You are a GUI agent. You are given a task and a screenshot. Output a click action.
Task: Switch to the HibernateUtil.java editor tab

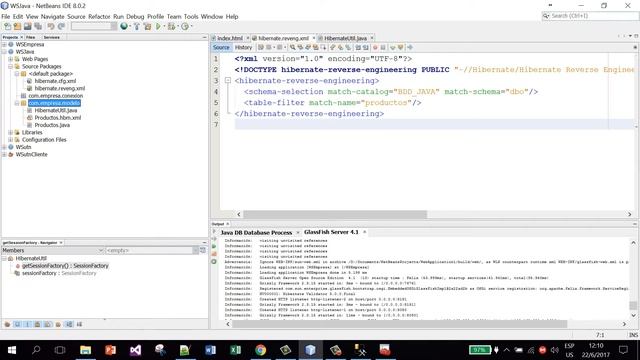click(345, 38)
